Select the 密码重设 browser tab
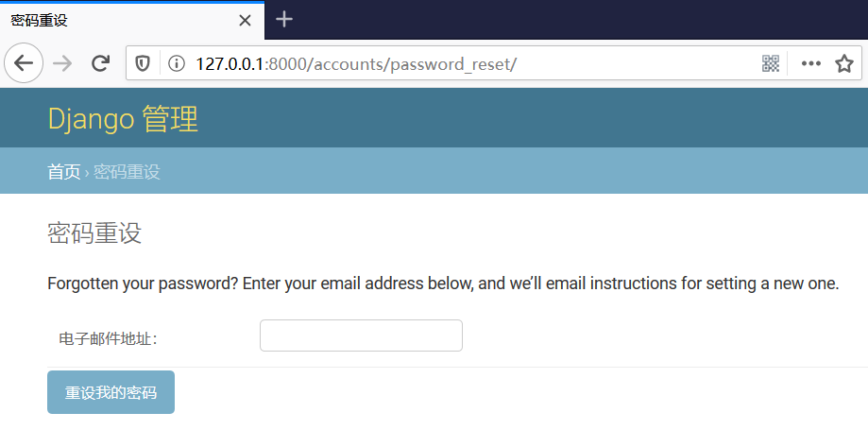 click(x=113, y=20)
